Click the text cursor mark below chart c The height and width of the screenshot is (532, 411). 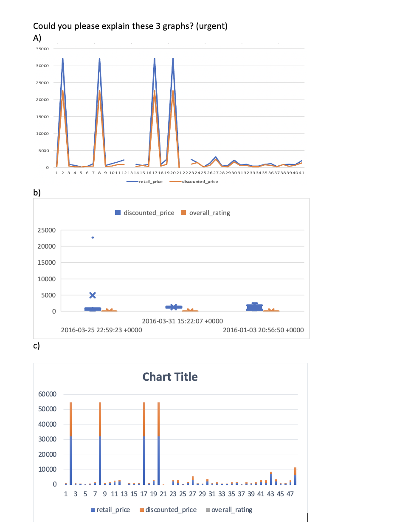tap(307, 518)
